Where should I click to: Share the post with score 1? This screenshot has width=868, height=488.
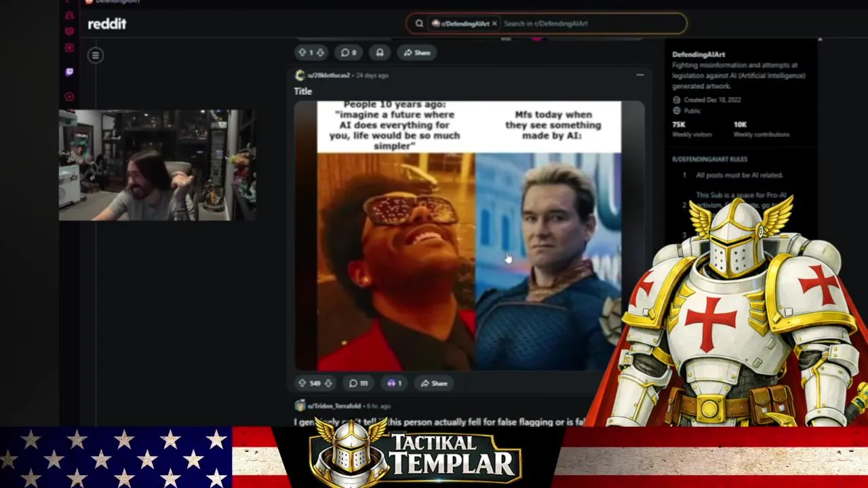[x=417, y=52]
